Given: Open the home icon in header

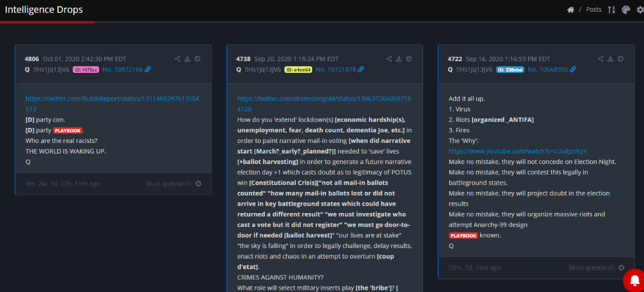Looking at the screenshot, I should pos(571,9).
